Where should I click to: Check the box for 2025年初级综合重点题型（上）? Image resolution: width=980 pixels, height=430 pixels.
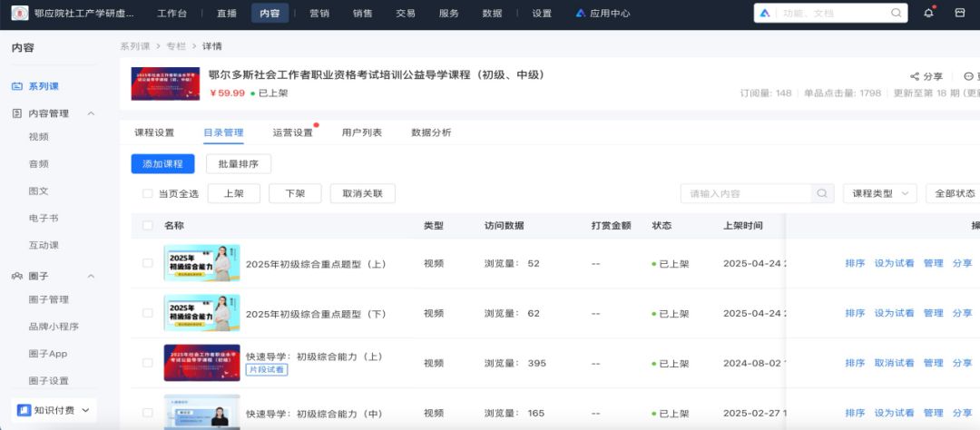pyautogui.click(x=148, y=263)
